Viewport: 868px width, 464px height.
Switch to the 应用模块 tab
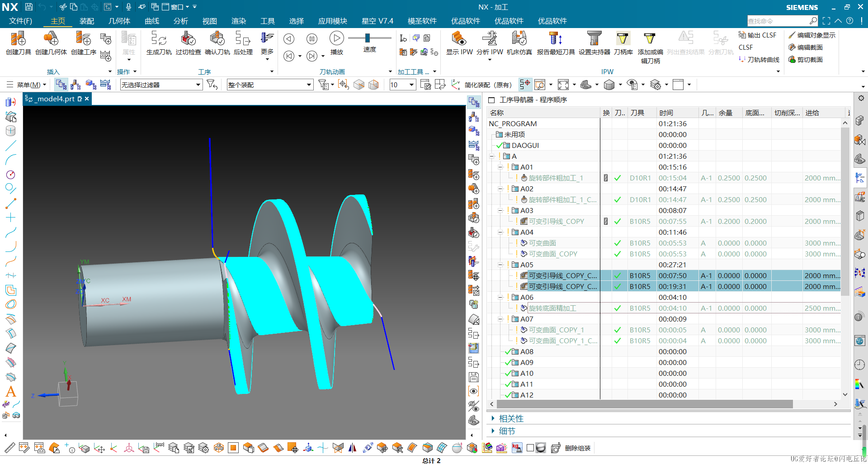(x=333, y=21)
